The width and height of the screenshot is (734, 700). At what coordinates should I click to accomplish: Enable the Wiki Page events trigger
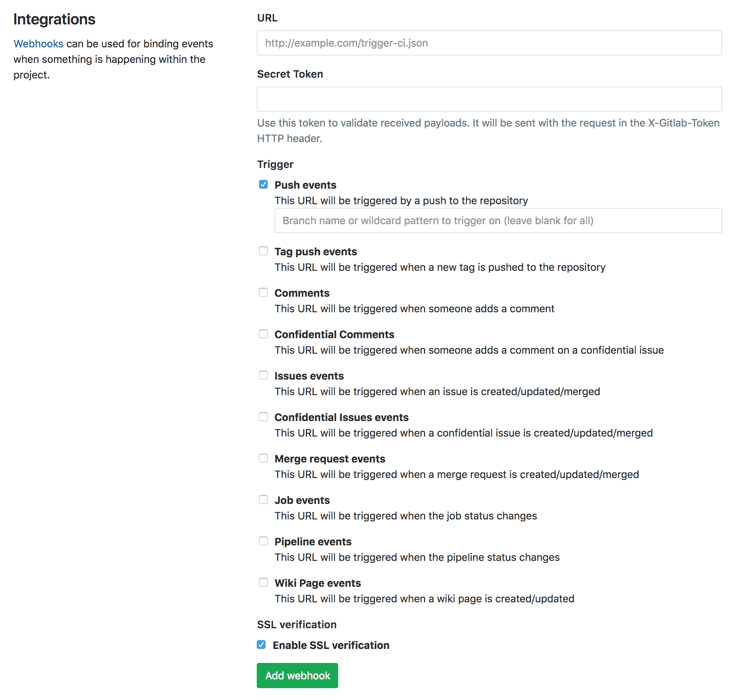tap(263, 582)
